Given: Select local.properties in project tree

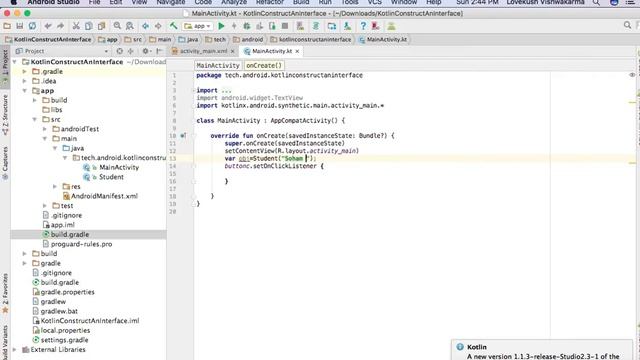Looking at the screenshot, I should (x=61, y=330).
